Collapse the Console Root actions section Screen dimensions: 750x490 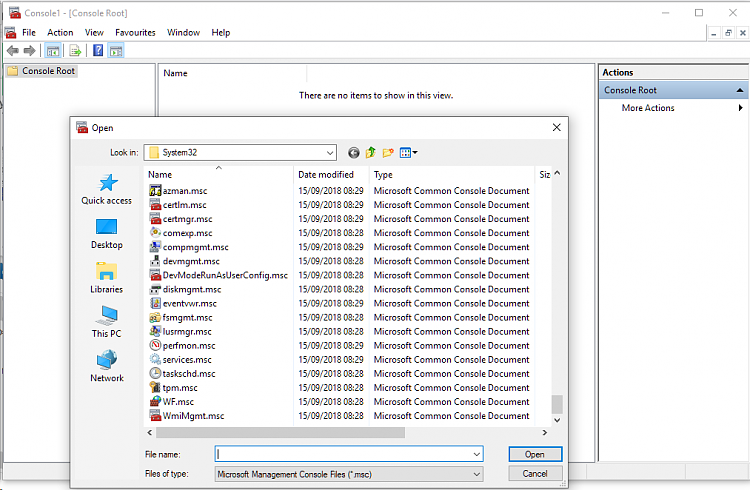pos(739,90)
